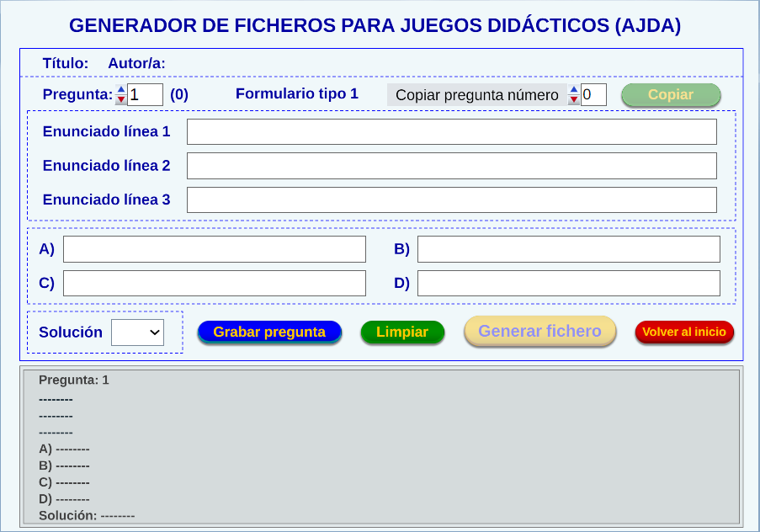Click the Copiar pregunta número value box
Screen dimensions: 760x532
594,95
